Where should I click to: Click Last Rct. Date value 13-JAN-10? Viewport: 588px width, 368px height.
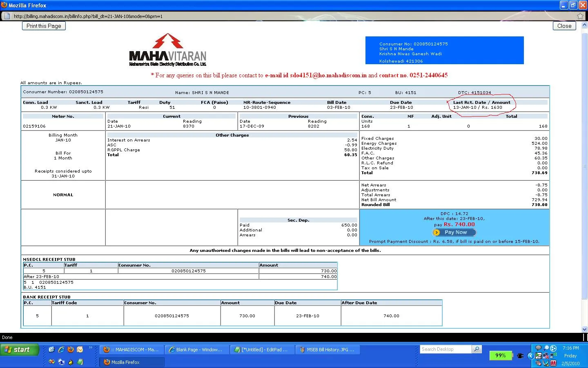coord(465,108)
